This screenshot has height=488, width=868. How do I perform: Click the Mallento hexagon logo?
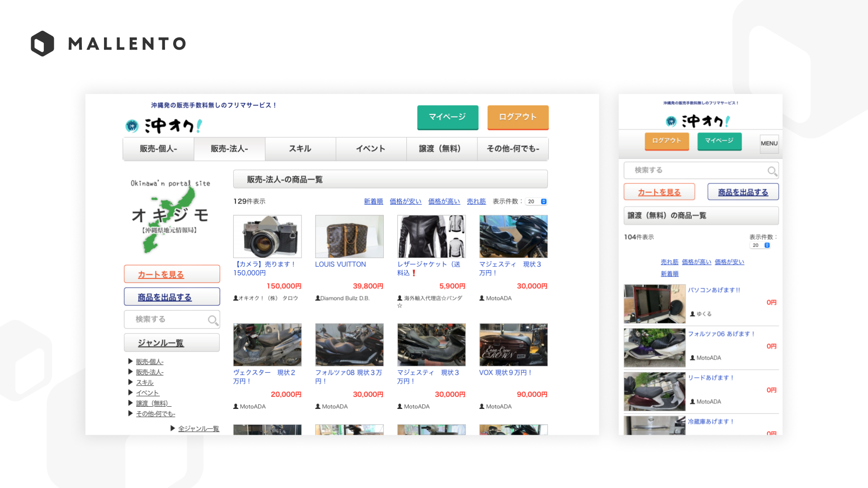42,44
